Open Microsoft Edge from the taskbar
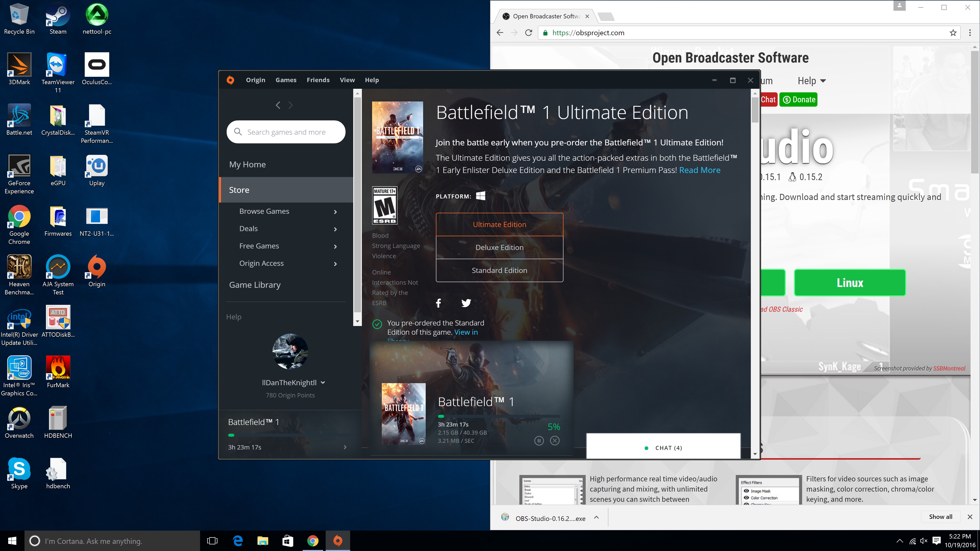Viewport: 980px width, 551px height. point(238,541)
